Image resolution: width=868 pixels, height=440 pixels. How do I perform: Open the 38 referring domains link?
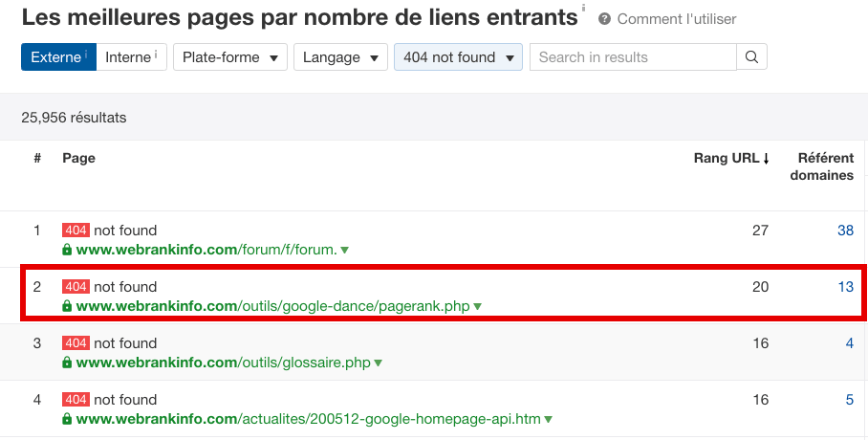click(x=845, y=230)
